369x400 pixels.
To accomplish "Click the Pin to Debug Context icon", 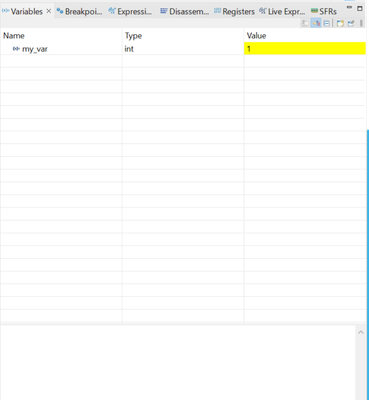I will click(x=351, y=23).
